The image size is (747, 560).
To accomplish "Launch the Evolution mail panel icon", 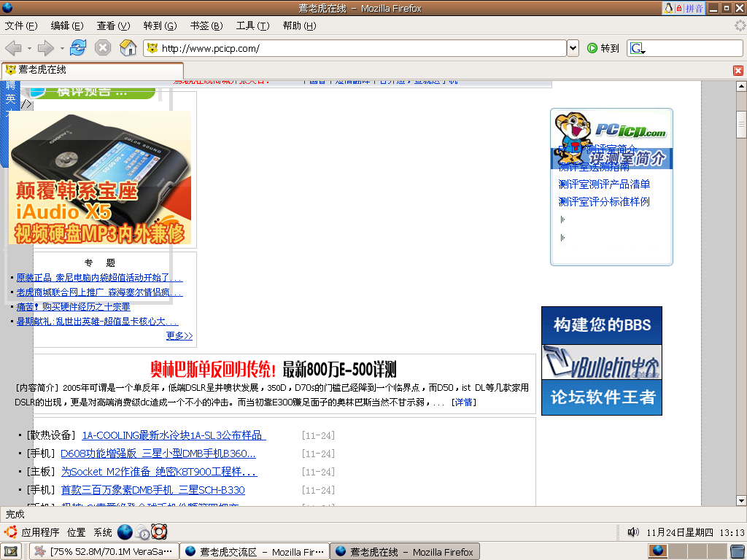I will click(x=142, y=532).
